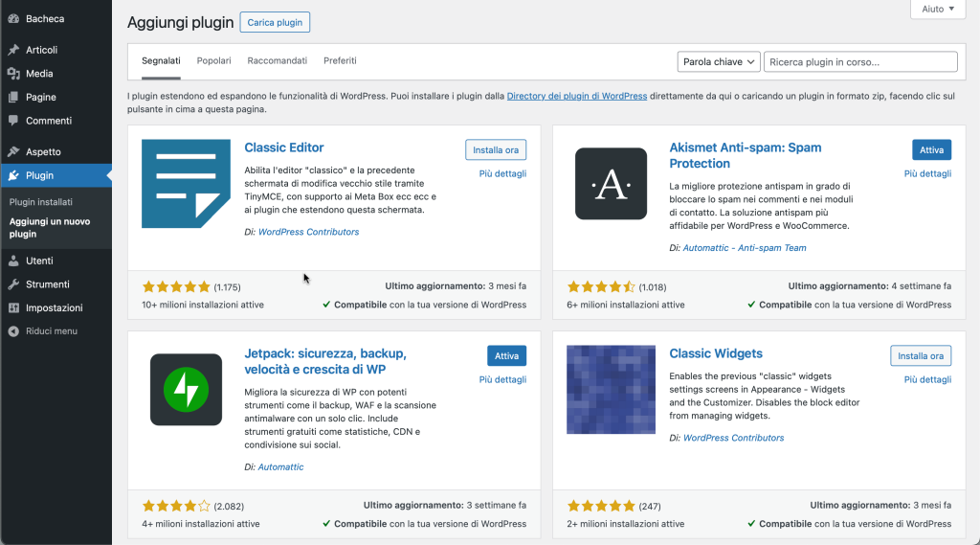Click the Jetpack star rating
The height and width of the screenshot is (545, 980).
coord(176,506)
